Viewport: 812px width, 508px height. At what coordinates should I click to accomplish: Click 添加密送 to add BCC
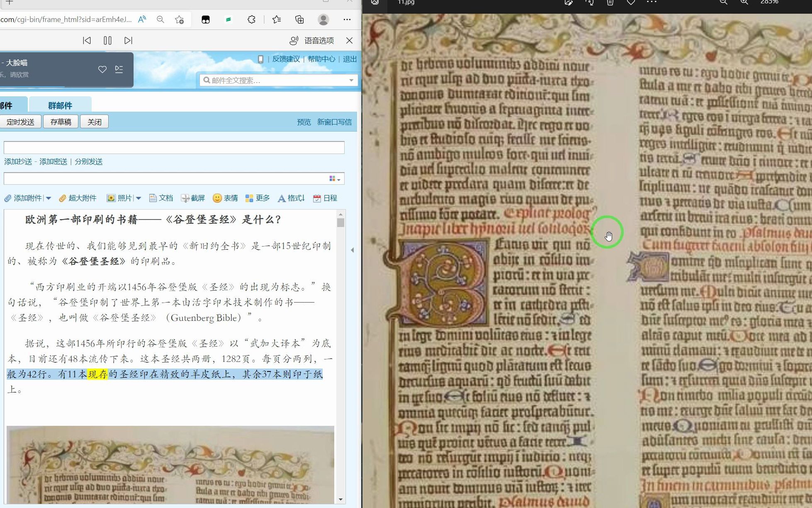(53, 161)
